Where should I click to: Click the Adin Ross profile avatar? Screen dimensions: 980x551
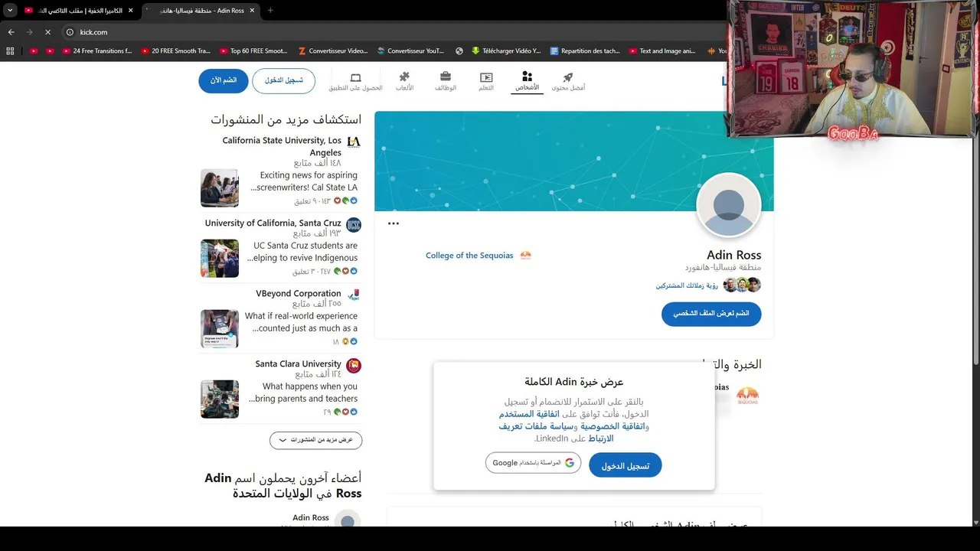729,205
